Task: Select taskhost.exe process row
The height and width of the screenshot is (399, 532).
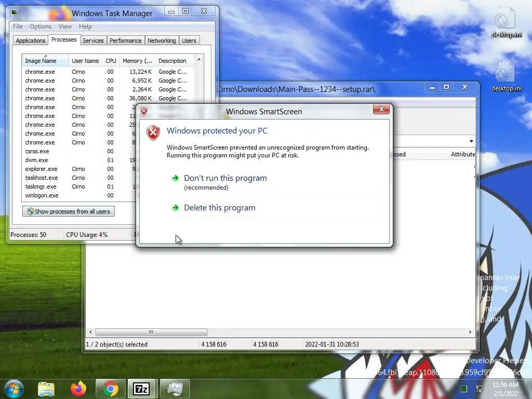Action: coord(79,178)
